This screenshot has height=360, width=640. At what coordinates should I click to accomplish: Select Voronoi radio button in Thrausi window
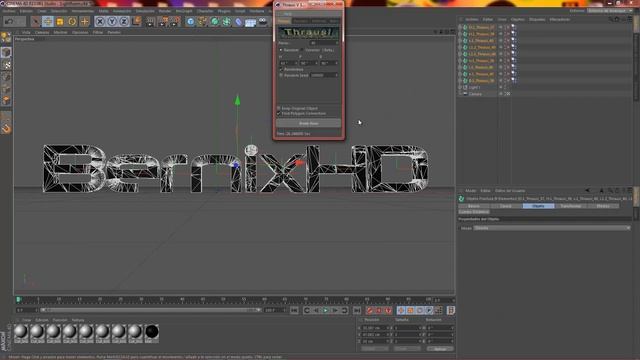click(x=302, y=50)
